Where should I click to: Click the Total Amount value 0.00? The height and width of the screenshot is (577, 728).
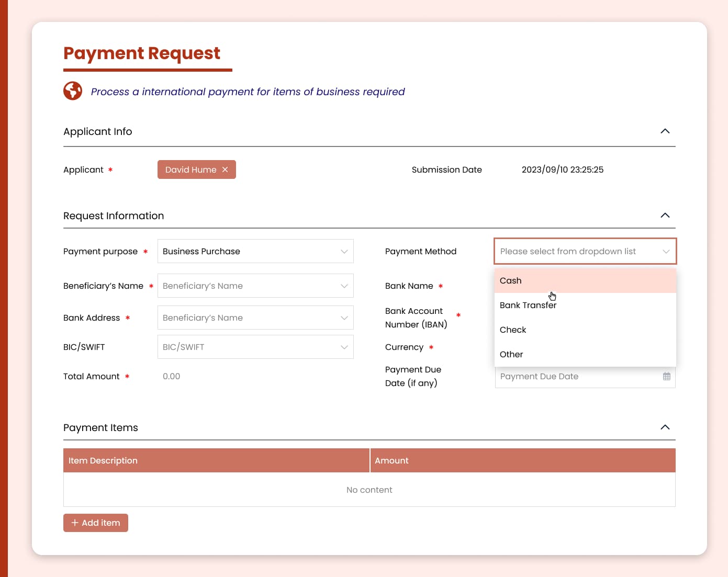[x=172, y=377]
